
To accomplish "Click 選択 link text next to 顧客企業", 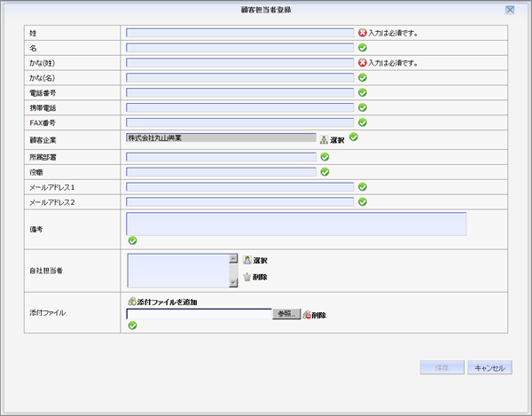I will (x=337, y=140).
